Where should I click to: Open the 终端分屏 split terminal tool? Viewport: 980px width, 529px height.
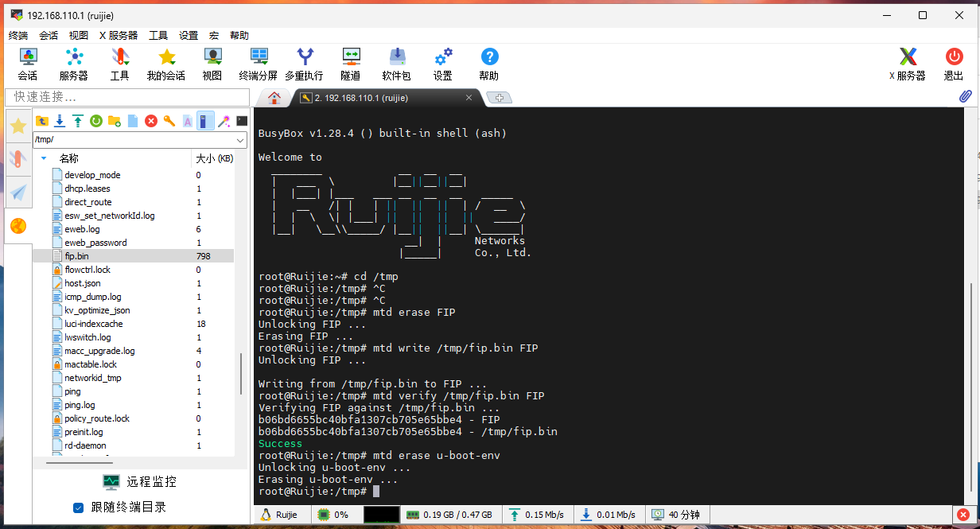click(x=259, y=64)
